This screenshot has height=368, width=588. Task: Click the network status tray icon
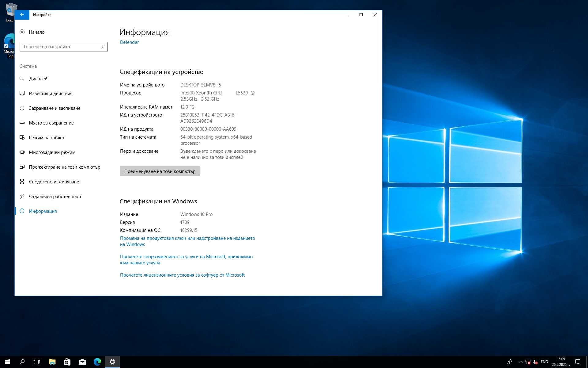[x=528, y=362]
